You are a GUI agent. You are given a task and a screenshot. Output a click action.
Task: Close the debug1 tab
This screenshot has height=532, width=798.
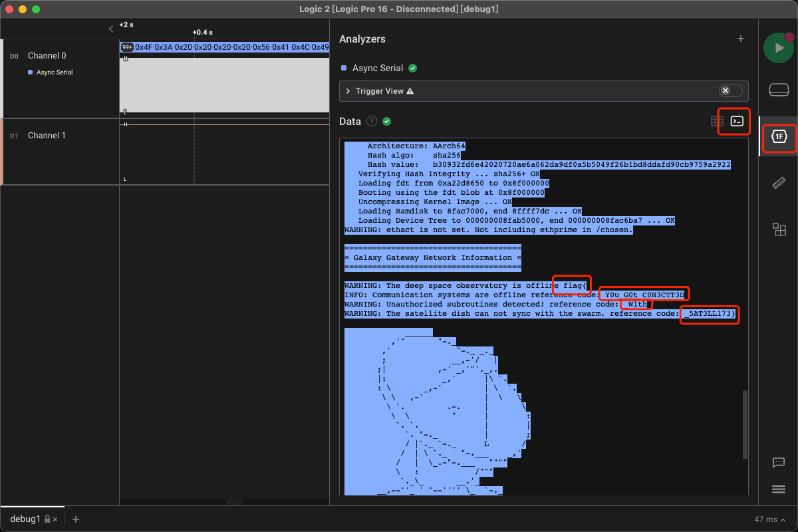pos(55,519)
